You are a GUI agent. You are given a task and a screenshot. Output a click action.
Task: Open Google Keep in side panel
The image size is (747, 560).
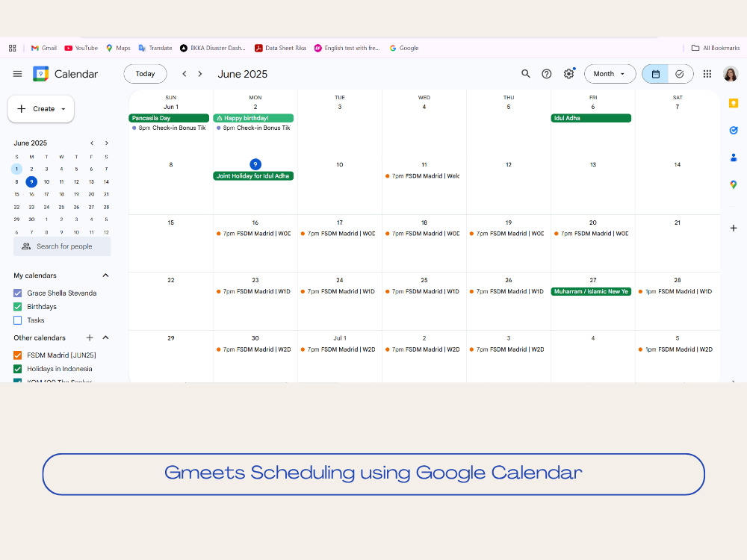[734, 103]
